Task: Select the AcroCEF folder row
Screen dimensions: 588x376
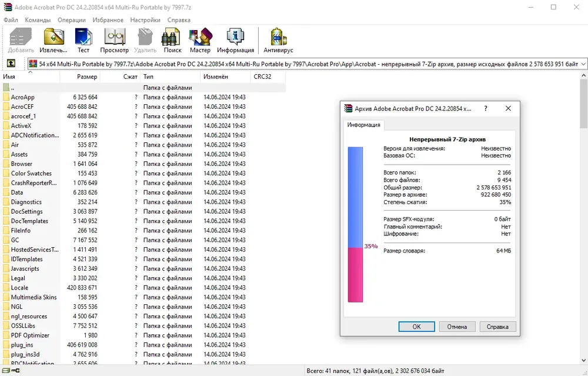Action: coord(143,107)
